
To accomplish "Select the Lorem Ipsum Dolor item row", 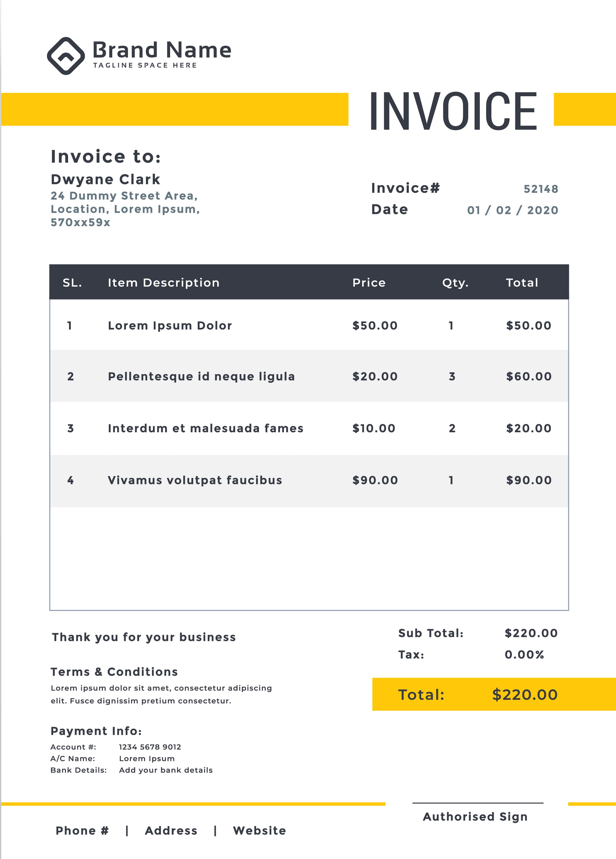I will [170, 326].
